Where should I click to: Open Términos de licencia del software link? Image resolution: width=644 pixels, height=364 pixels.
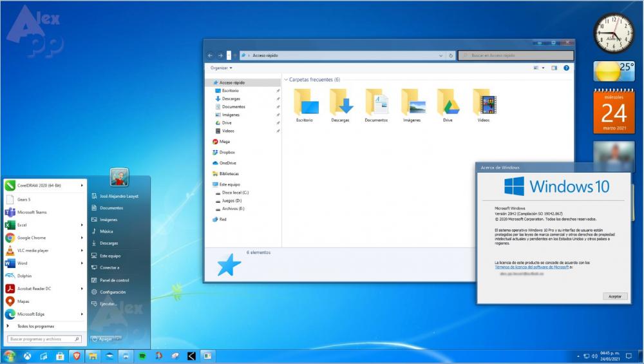coord(531,267)
